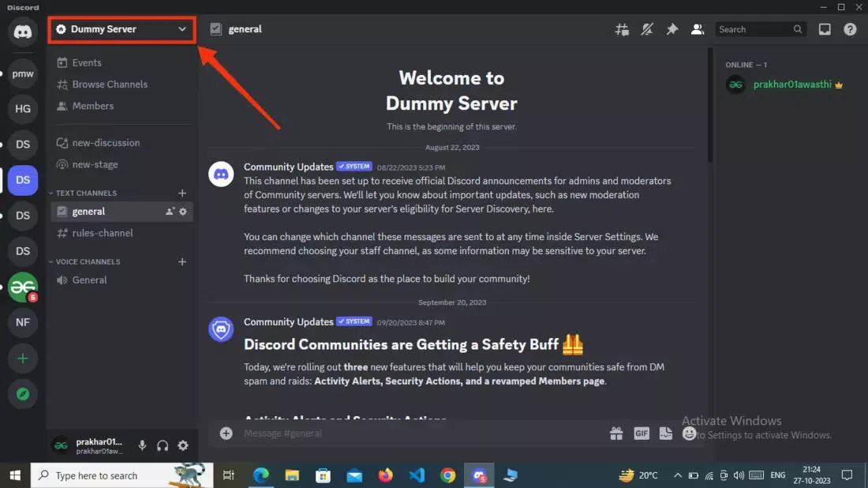Click Community Updates name dated 09/20/2023
This screenshot has height=488, width=868.
(x=288, y=322)
